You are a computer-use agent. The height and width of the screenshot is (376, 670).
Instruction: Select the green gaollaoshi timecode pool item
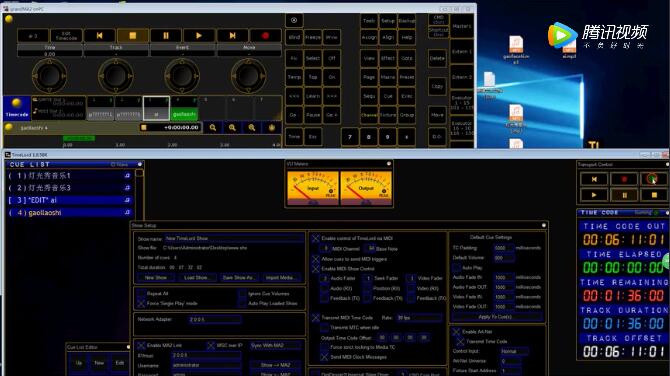[184, 109]
